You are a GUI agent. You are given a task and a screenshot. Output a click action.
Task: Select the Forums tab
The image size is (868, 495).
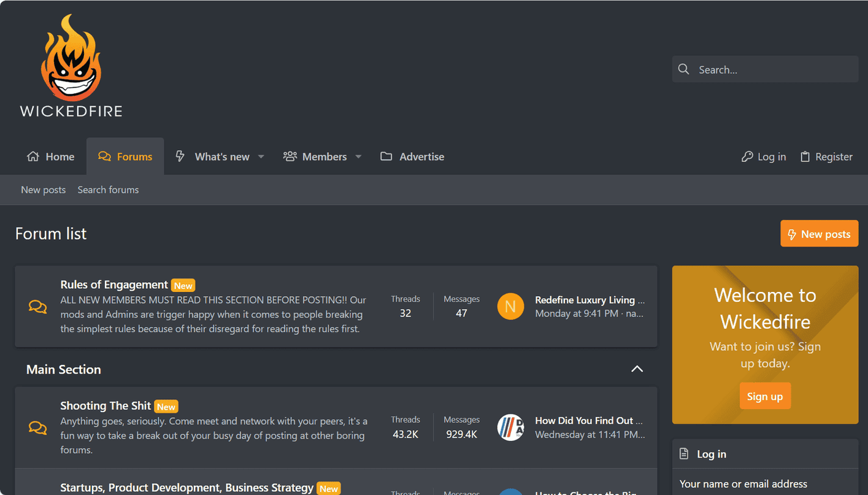coord(125,157)
